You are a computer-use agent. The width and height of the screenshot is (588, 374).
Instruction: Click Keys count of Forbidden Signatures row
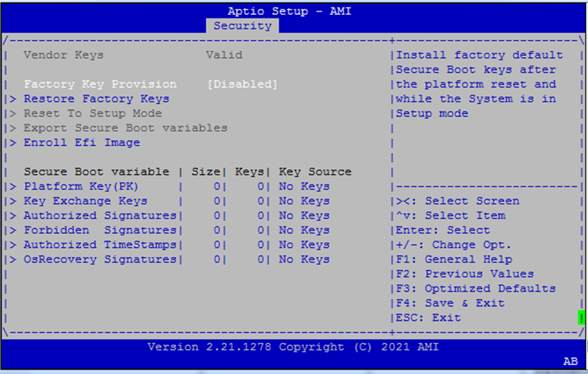click(x=260, y=231)
